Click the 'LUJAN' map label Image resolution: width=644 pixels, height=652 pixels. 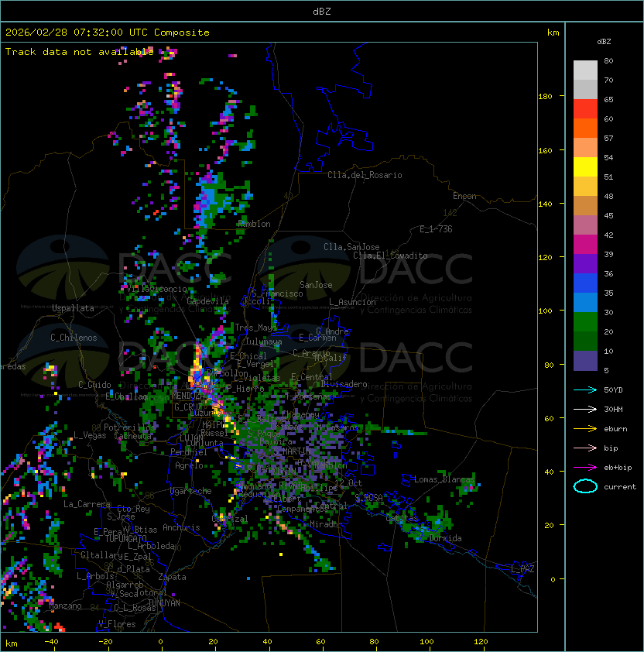pos(191,438)
